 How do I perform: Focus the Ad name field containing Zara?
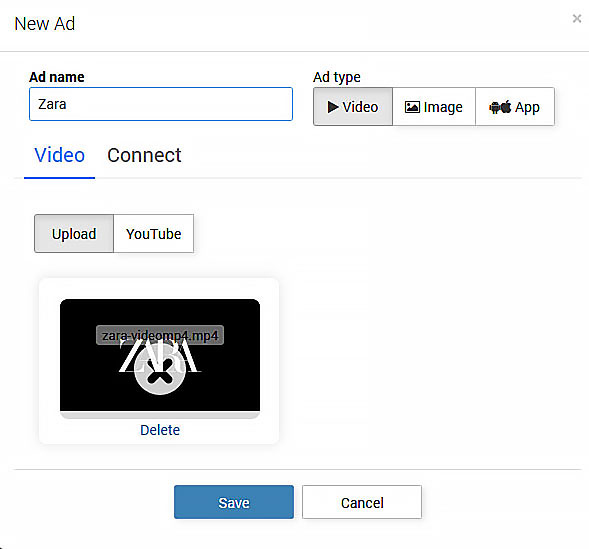tap(161, 104)
